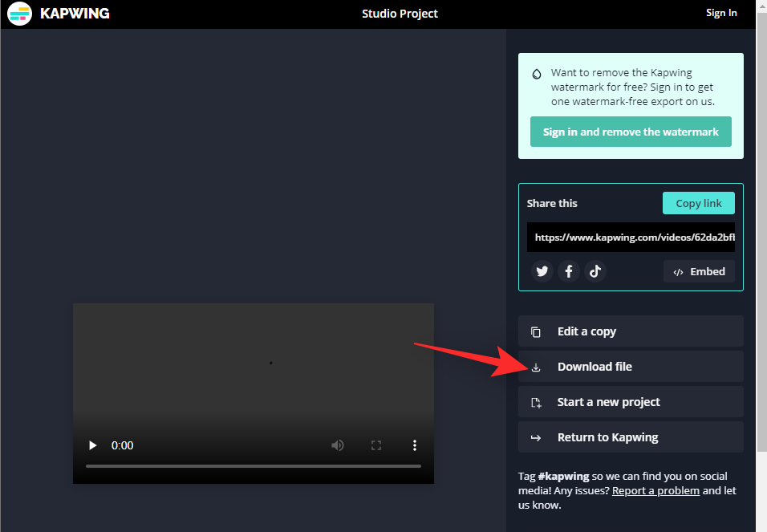767x532 pixels.
Task: Open the video player more options menu
Action: [x=415, y=445]
